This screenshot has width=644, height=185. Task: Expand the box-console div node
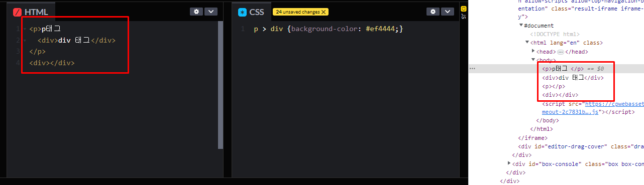click(509, 163)
